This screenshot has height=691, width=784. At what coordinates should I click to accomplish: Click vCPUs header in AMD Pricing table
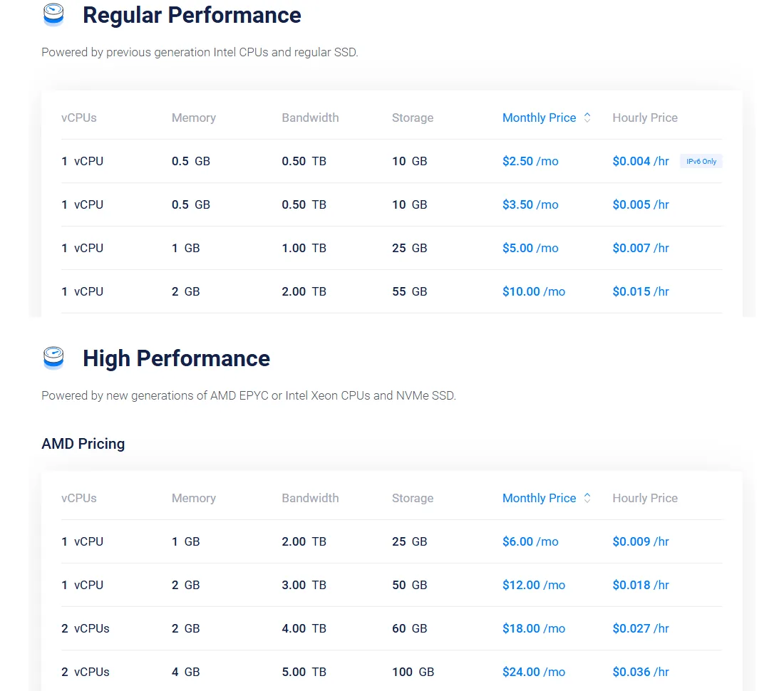click(x=79, y=498)
